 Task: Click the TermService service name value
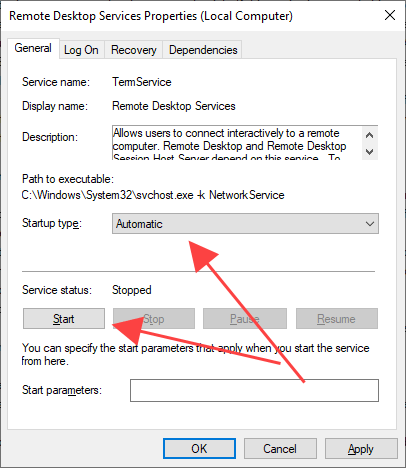point(142,82)
